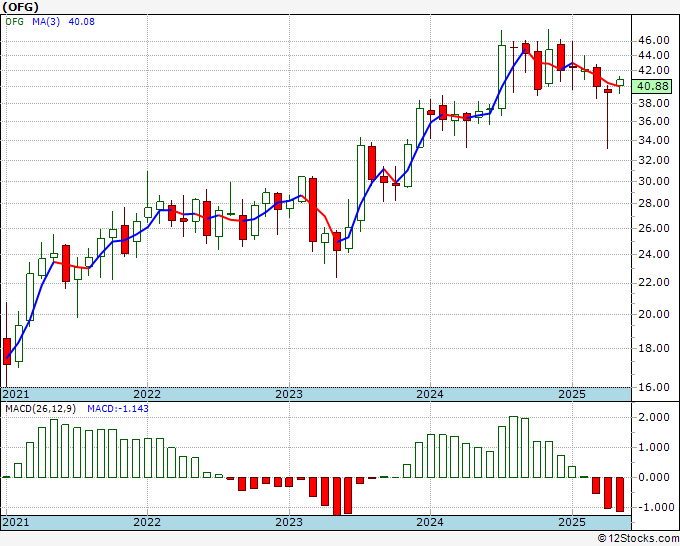
Task: Click the 24.00 price axis label
Action: [653, 254]
